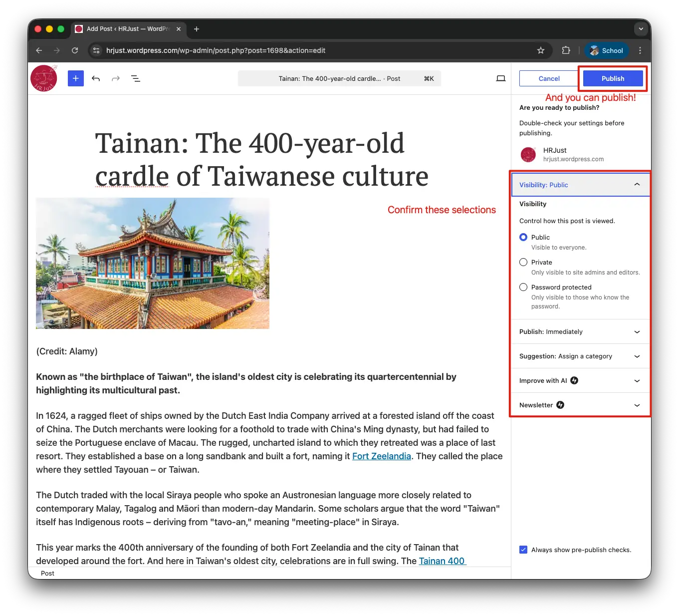
Task: Click the HRJust site avatar in publish panel
Action: click(x=528, y=154)
